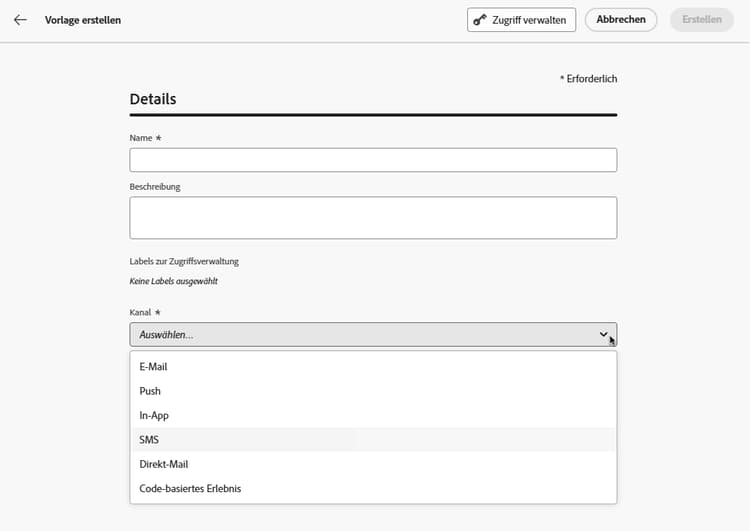Select the SMS channel option
Screen dimensions: 750x531
coord(150,440)
